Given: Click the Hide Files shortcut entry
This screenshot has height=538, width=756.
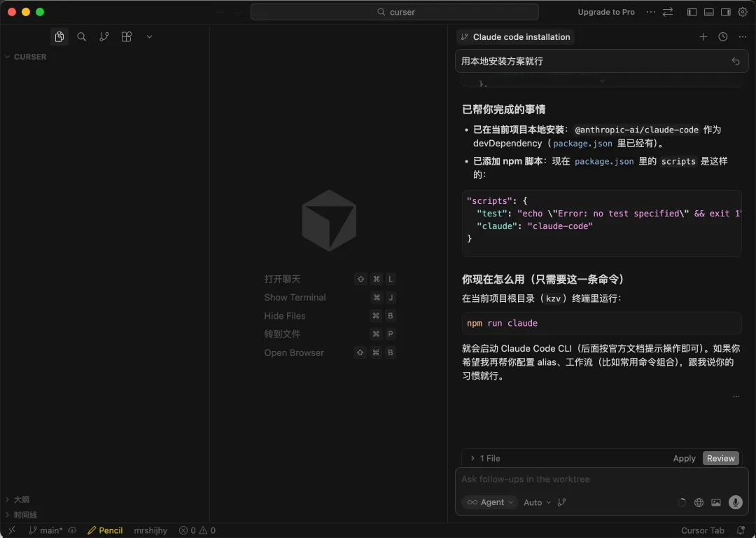Looking at the screenshot, I should pyautogui.click(x=329, y=315).
